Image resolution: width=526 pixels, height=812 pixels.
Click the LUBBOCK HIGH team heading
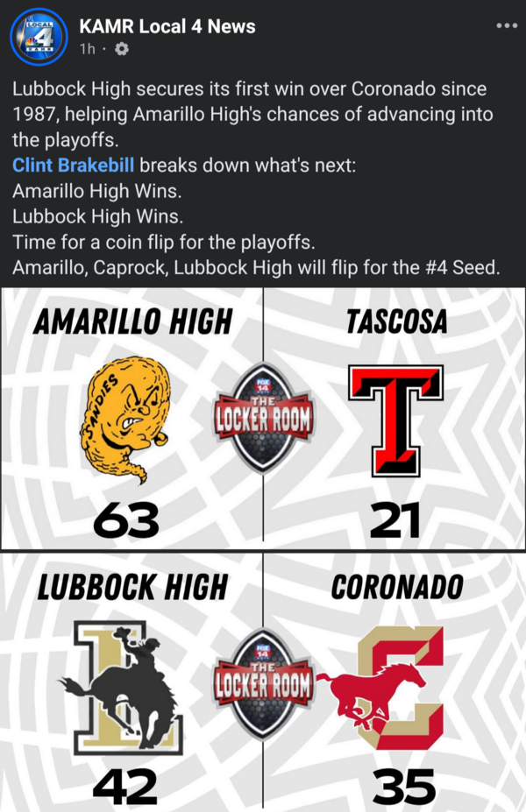(x=131, y=587)
